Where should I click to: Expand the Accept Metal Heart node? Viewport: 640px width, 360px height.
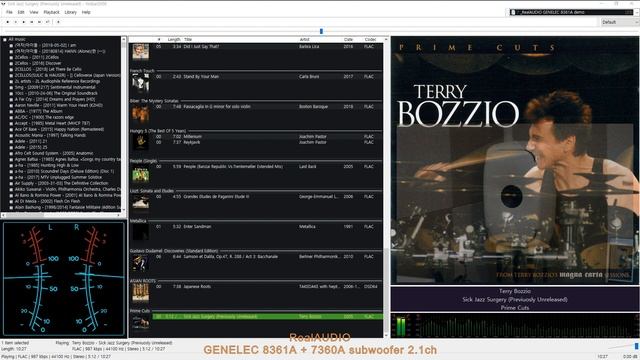(x=11, y=123)
